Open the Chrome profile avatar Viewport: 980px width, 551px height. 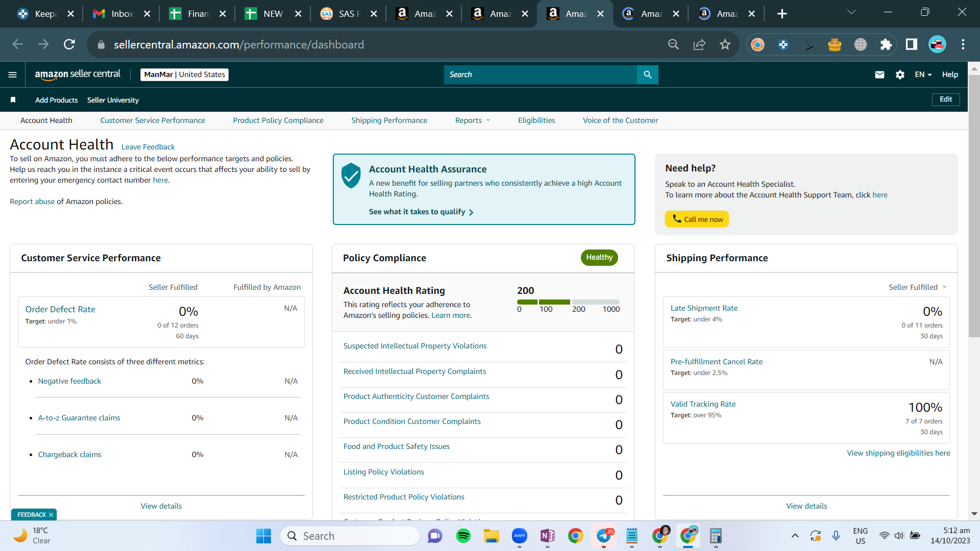click(938, 44)
